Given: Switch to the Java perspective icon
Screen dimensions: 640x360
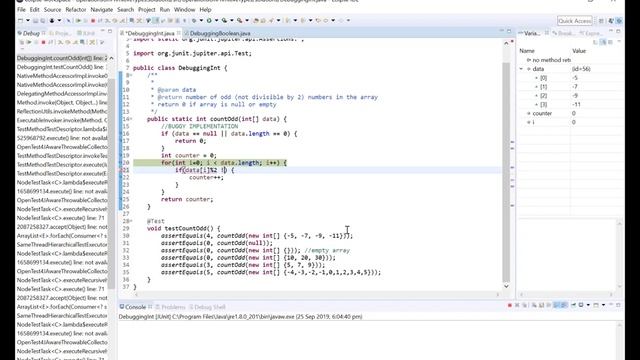Looking at the screenshot, I should 611,20.
